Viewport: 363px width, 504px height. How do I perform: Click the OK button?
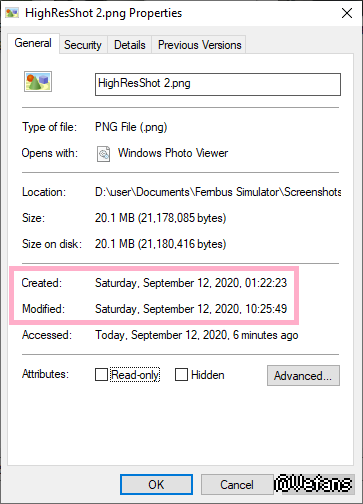coord(156,484)
